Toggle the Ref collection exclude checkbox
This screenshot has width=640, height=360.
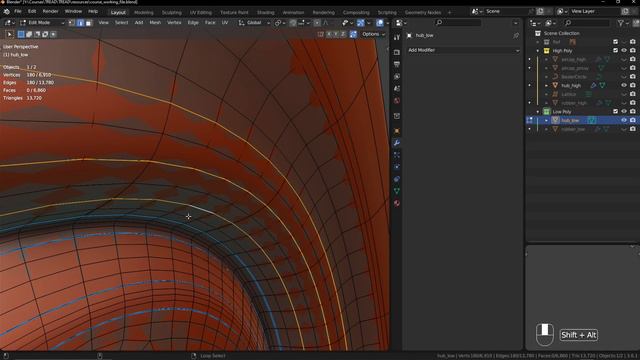click(x=616, y=42)
